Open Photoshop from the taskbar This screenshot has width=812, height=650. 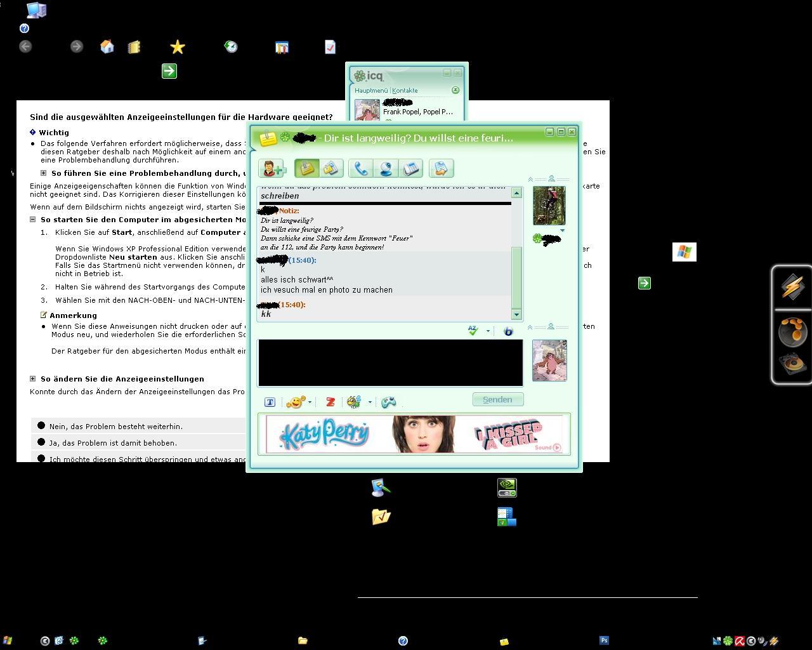[x=604, y=640]
